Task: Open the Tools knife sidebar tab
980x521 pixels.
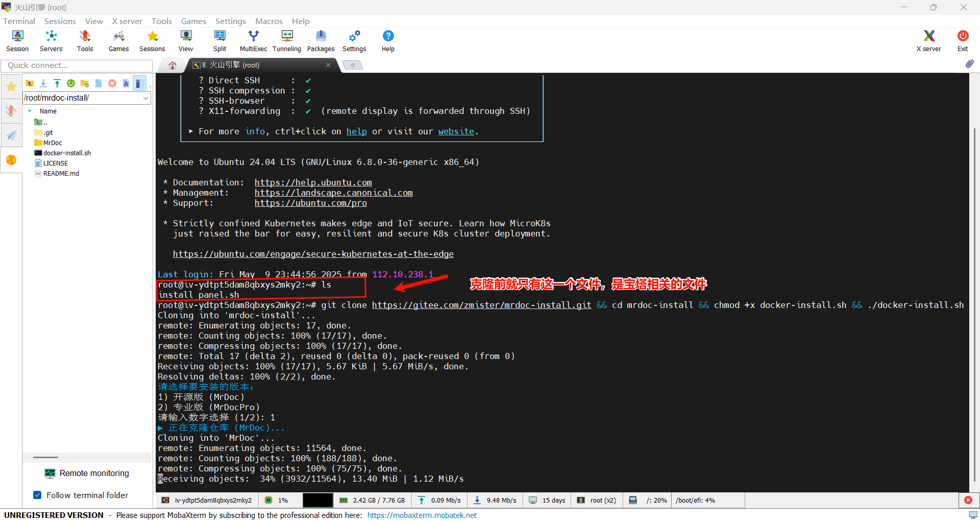Action: coord(11,111)
